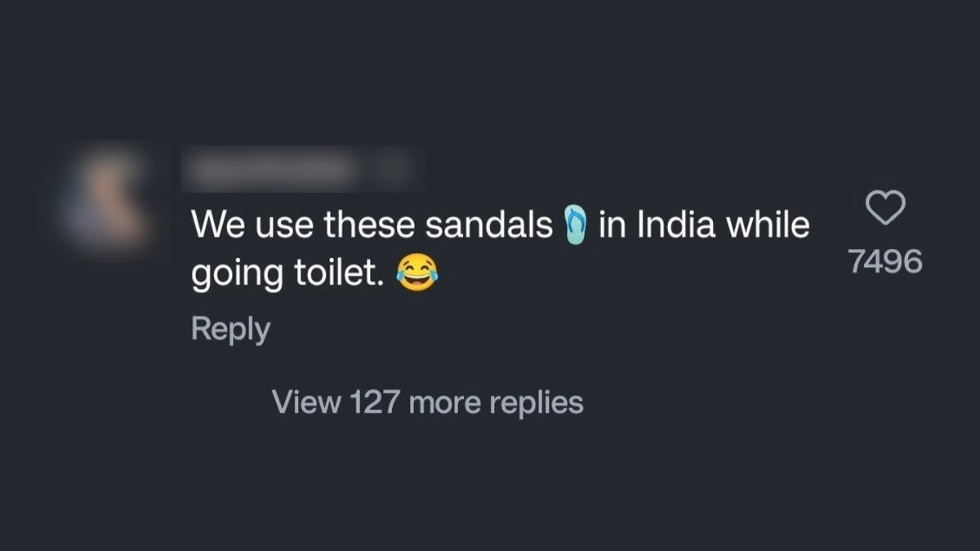Click the 7496 likes count
Screen dimensions: 980x551
click(x=885, y=261)
